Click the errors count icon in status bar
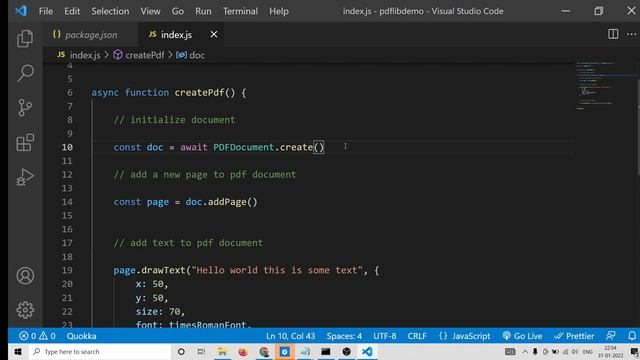 28,336
